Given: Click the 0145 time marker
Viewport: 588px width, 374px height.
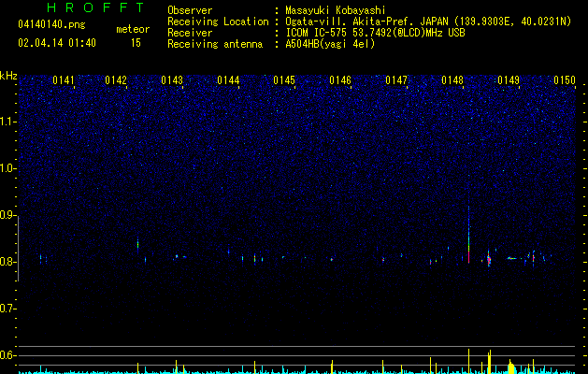Looking at the screenshot, I should pyautogui.click(x=284, y=80).
